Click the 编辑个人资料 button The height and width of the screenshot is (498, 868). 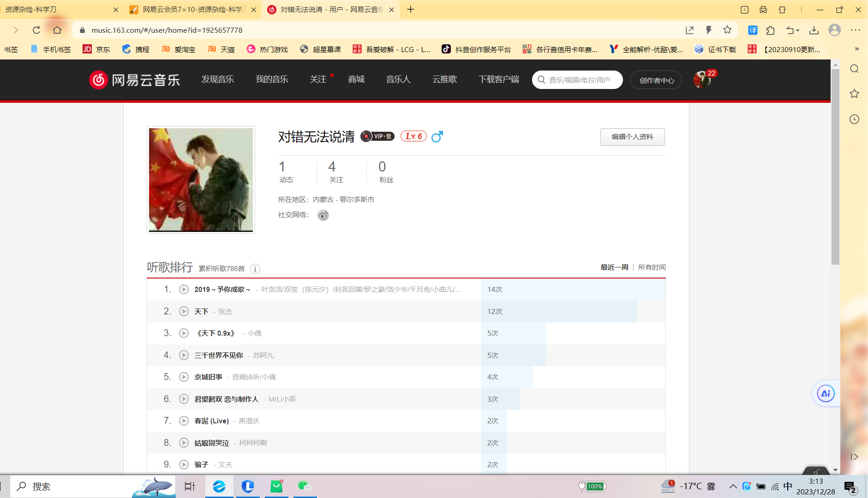(x=632, y=137)
